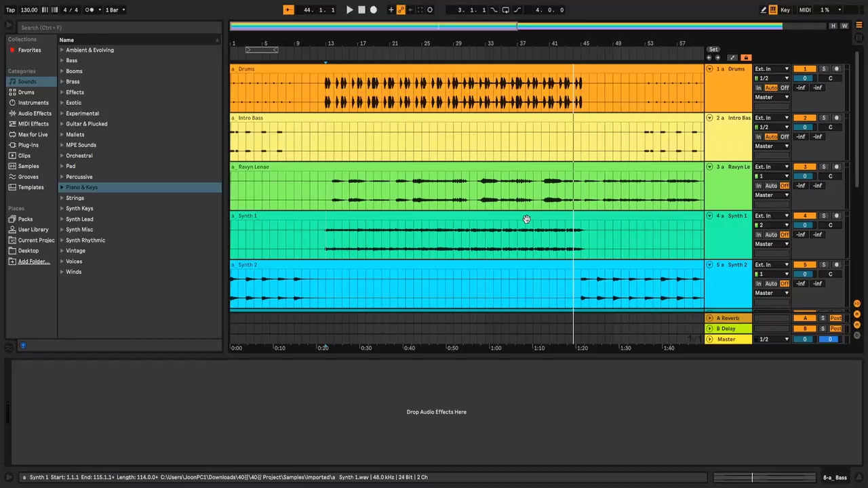Screen dimensions: 868x488
Task: Adjust the Synth 2 track volume slider
Action: (x=805, y=274)
